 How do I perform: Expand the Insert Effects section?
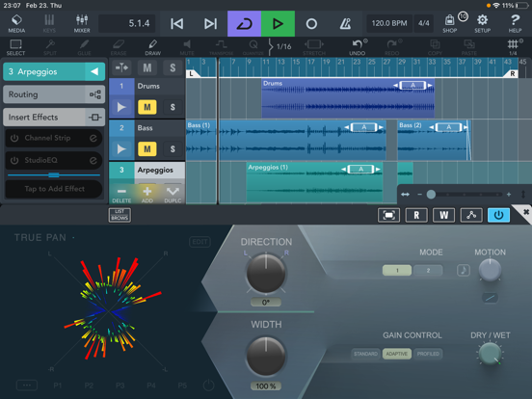point(54,117)
